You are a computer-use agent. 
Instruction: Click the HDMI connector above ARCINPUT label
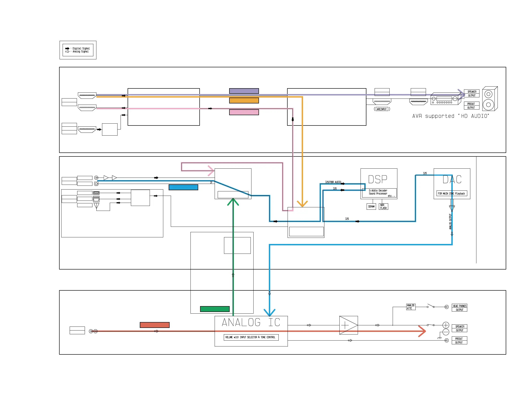(382, 102)
